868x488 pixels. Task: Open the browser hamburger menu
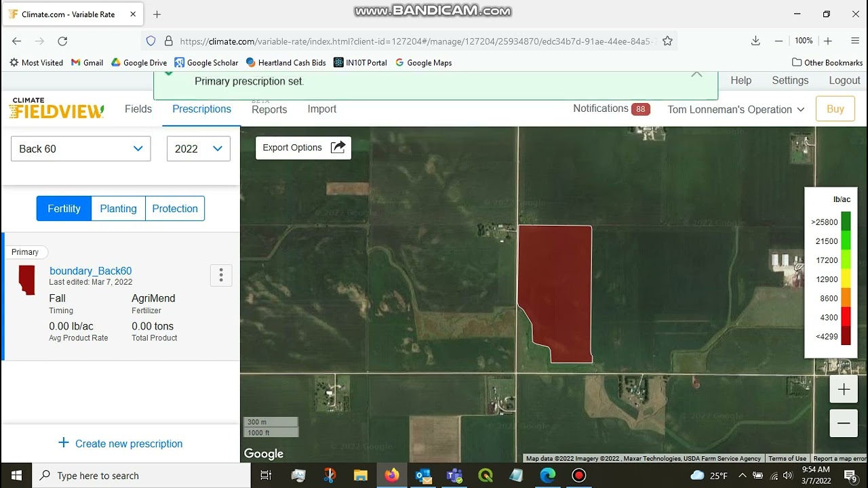pyautogui.click(x=855, y=41)
